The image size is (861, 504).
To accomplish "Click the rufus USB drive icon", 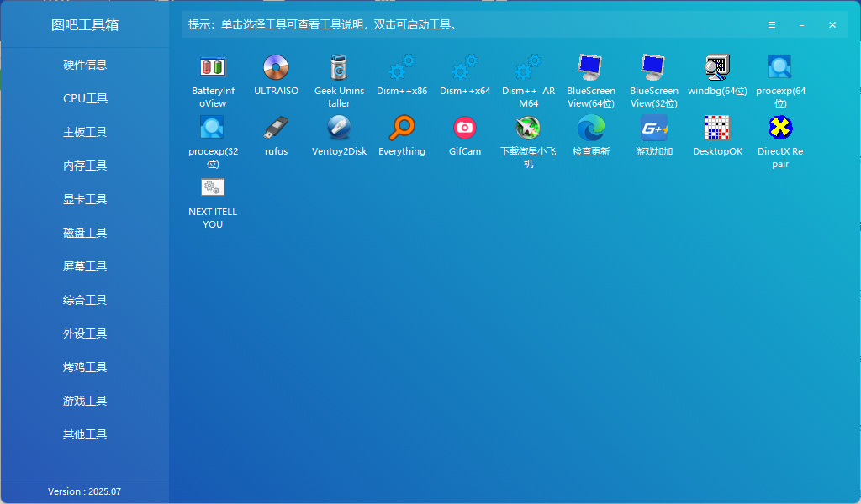I will [x=276, y=129].
